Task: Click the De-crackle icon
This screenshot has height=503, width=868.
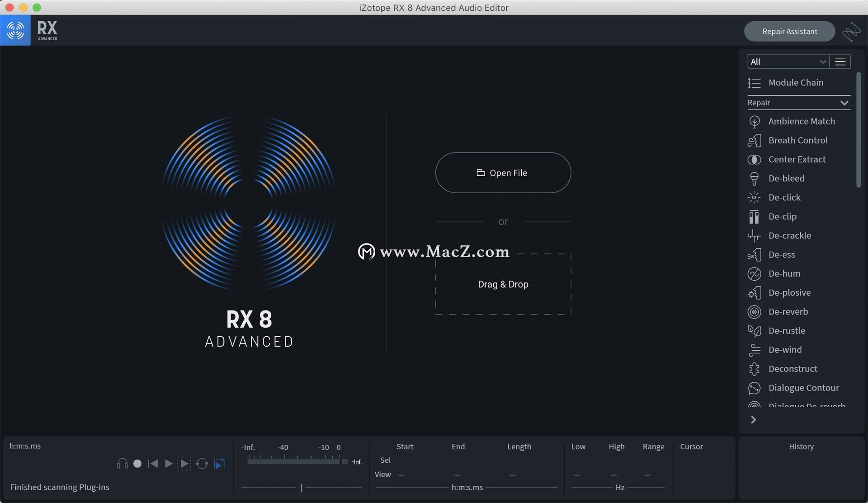Action: pos(754,235)
